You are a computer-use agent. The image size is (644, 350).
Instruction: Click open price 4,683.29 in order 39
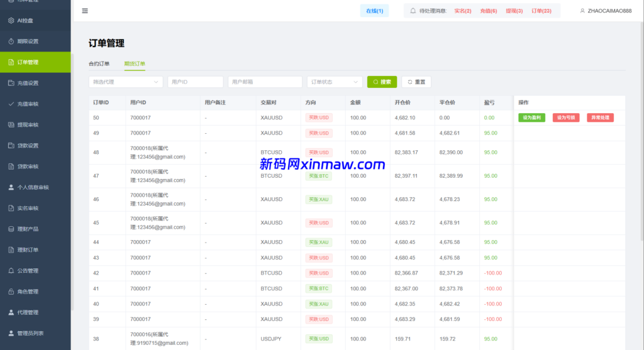click(x=405, y=319)
